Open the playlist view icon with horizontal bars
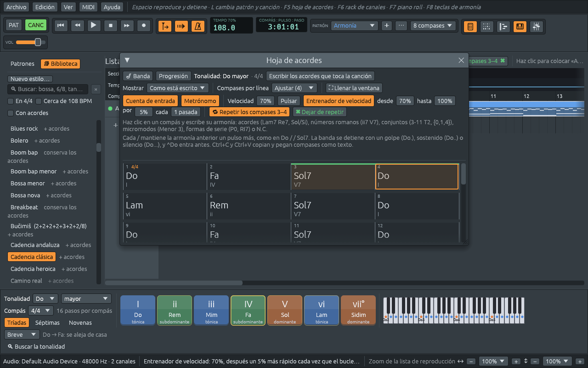Image resolution: width=588 pixels, height=368 pixels. click(x=503, y=27)
